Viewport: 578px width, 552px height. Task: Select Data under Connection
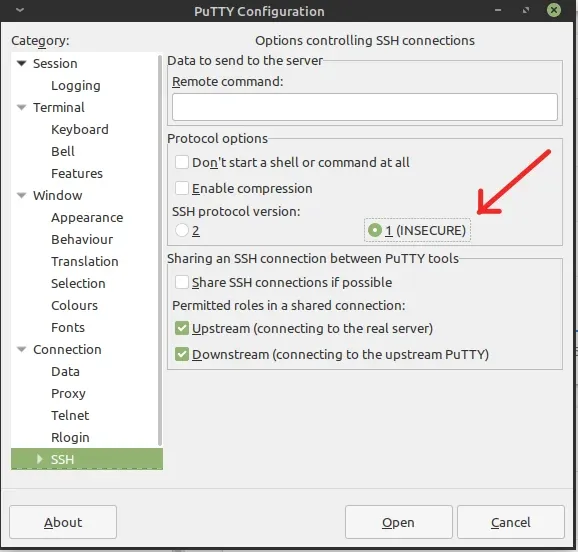(x=65, y=371)
